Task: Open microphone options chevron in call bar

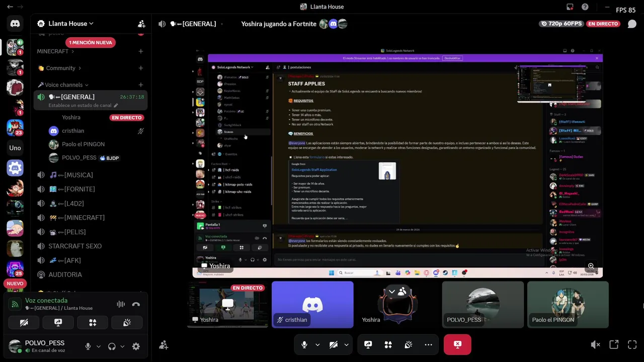Action: tap(317, 344)
